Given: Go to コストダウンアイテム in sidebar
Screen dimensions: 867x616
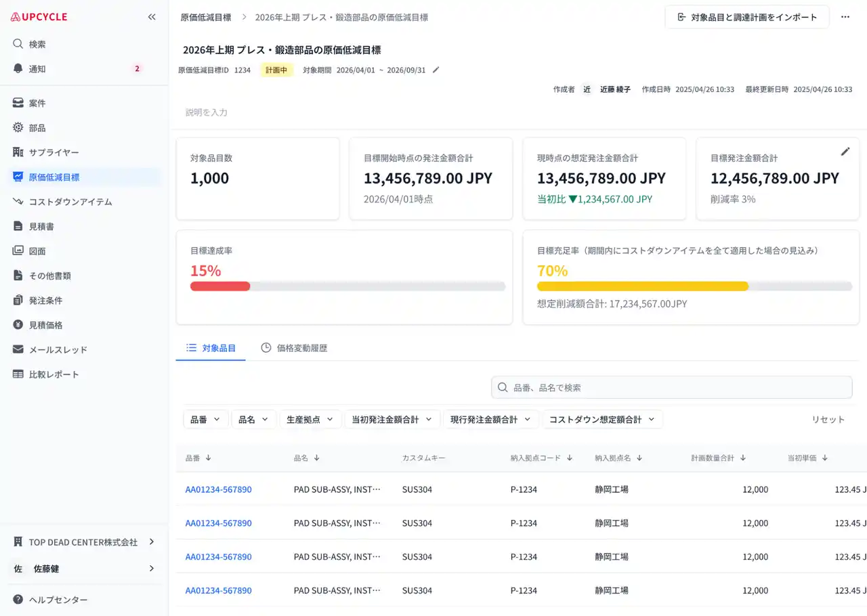Looking at the screenshot, I should pyautogui.click(x=70, y=202).
